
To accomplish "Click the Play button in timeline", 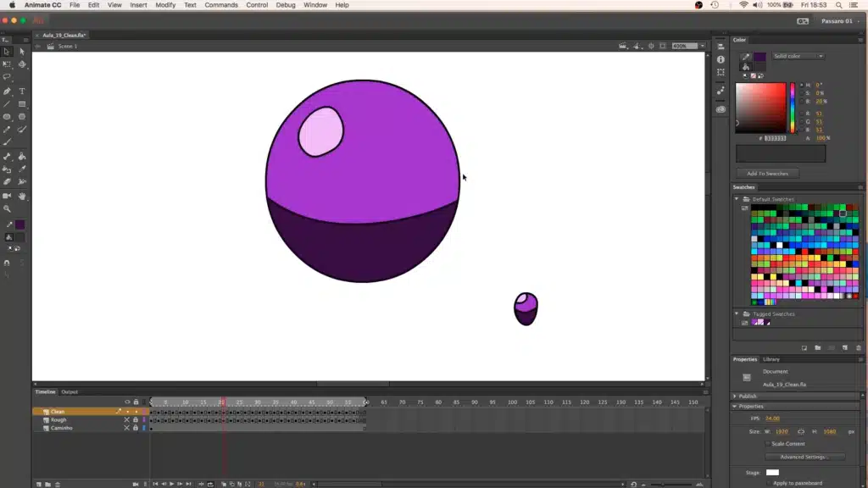I will 171,484.
